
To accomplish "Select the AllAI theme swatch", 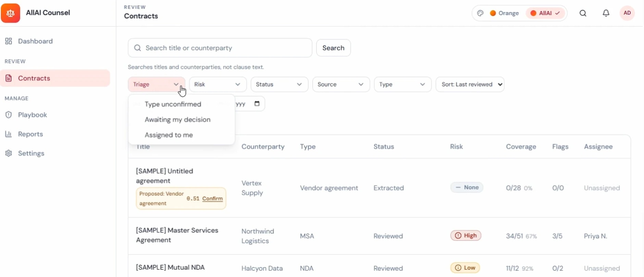I will click(545, 13).
